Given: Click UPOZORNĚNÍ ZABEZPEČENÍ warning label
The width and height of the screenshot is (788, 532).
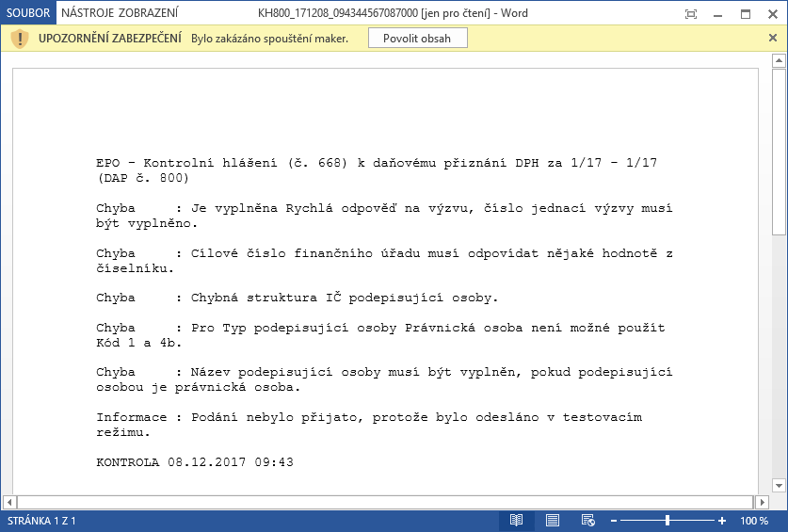Looking at the screenshot, I should (110, 39).
